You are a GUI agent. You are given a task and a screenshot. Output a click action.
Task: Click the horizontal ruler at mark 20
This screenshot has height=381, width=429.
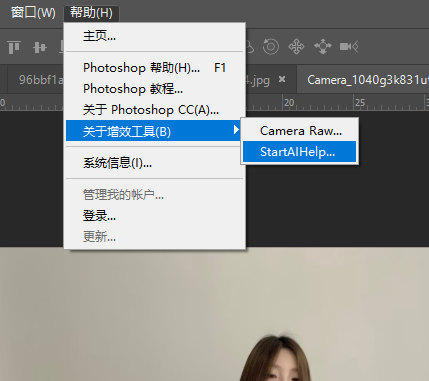coord(289,103)
